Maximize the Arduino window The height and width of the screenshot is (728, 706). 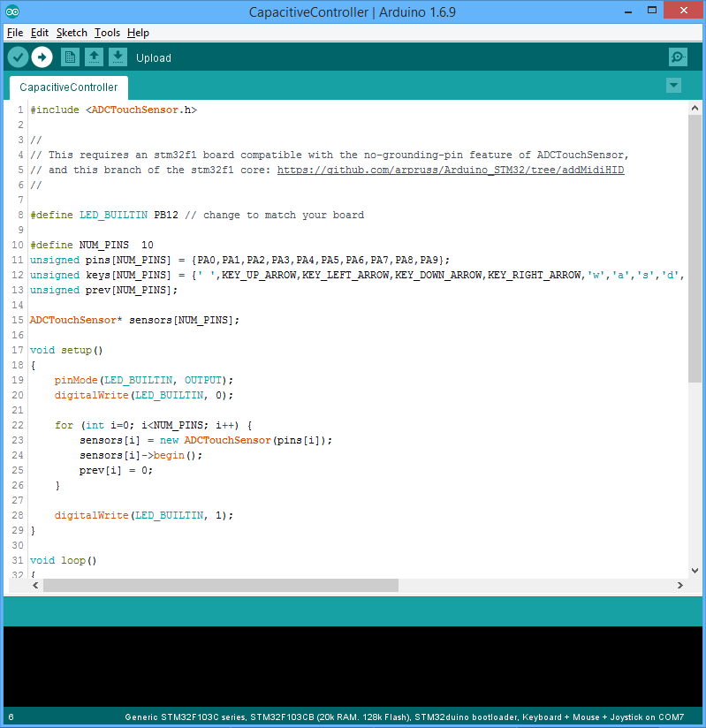pyautogui.click(x=652, y=11)
